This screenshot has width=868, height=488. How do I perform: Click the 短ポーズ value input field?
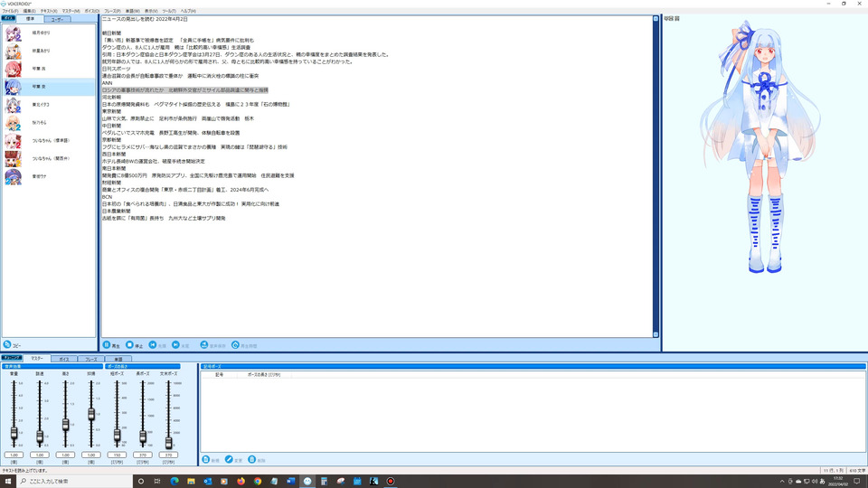[x=117, y=455]
